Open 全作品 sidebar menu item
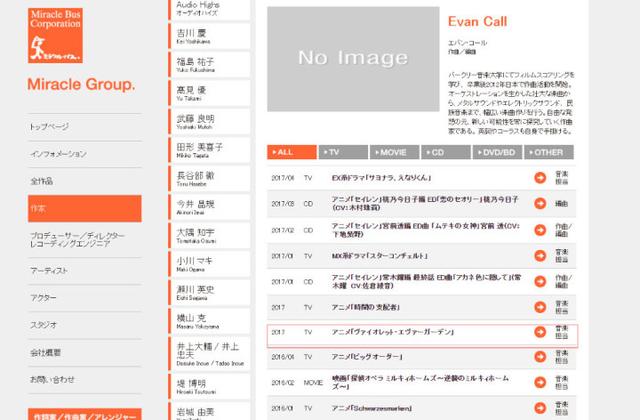 click(x=84, y=181)
